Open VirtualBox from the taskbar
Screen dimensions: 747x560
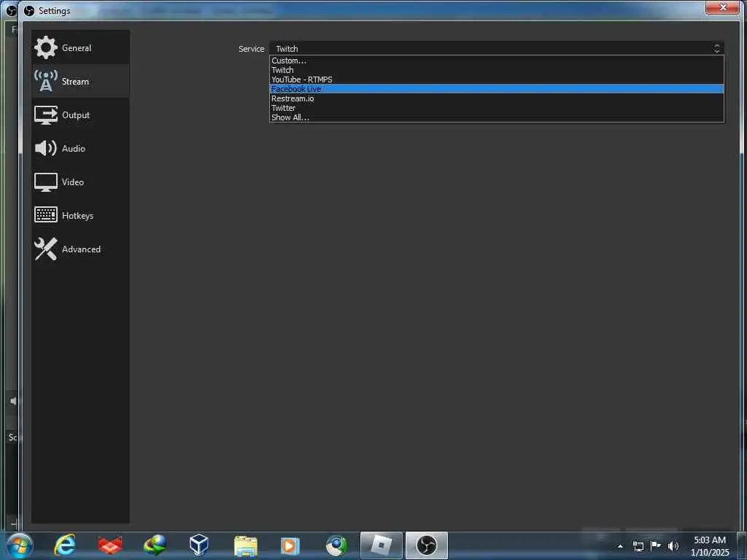pyautogui.click(x=198, y=545)
